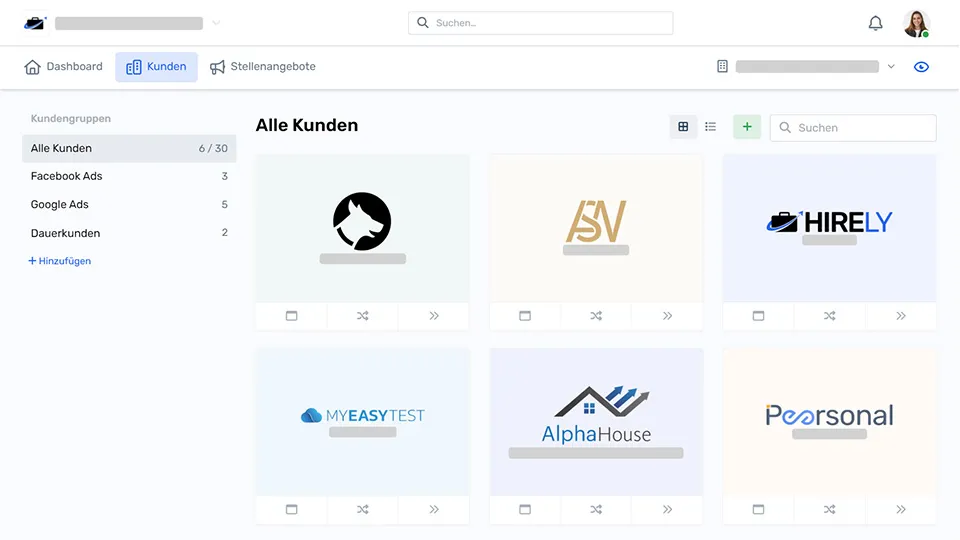This screenshot has height=540, width=960.
Task: Open the company selector dropdown chevron
Action: pos(891,67)
